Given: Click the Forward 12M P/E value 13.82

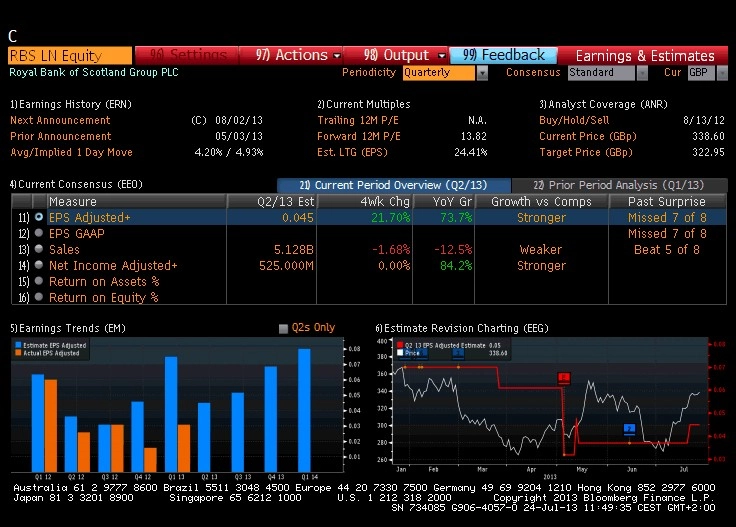Looking at the screenshot, I should click(474, 136).
